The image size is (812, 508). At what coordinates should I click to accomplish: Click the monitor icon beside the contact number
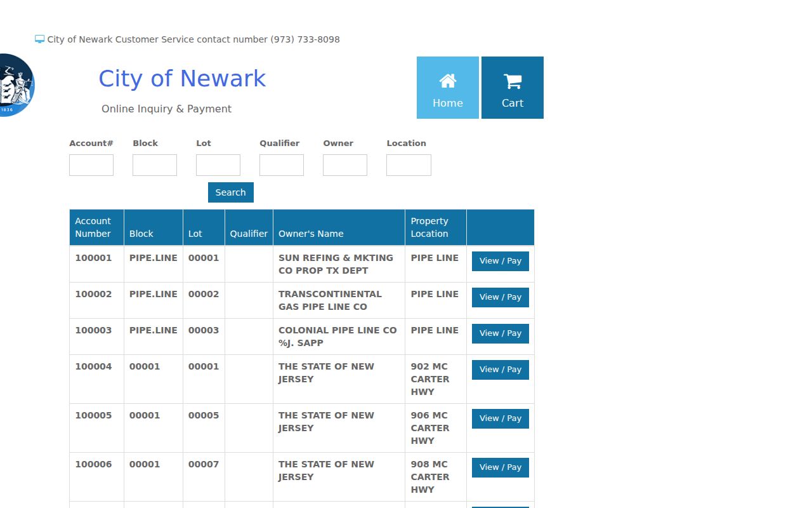[40, 39]
